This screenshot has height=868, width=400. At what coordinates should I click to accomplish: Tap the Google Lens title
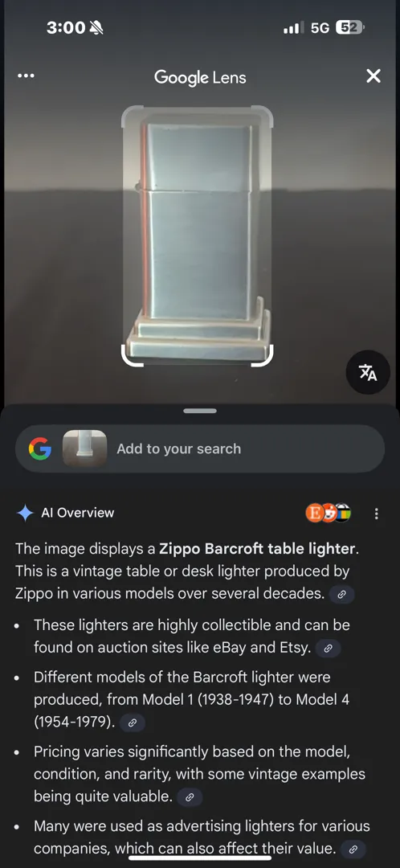pyautogui.click(x=200, y=76)
